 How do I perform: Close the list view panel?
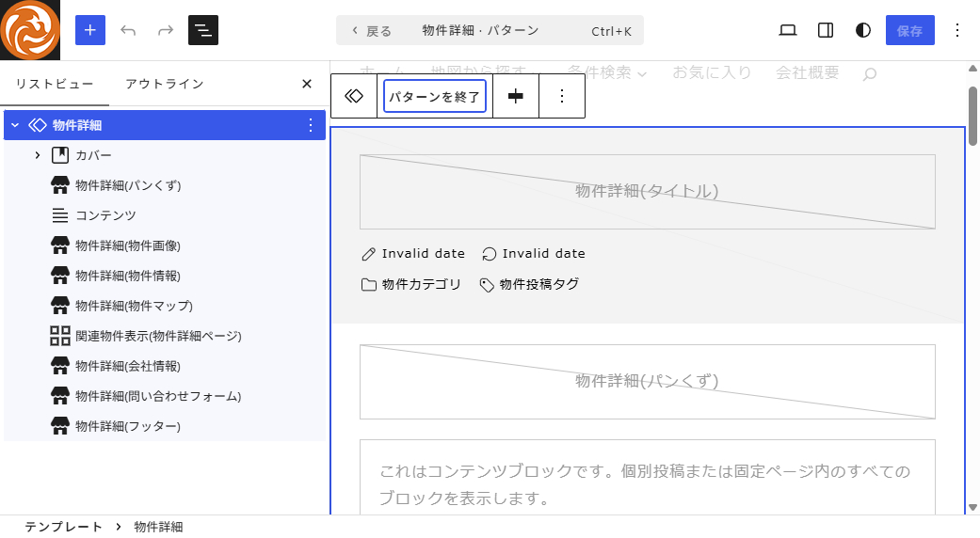pos(307,84)
